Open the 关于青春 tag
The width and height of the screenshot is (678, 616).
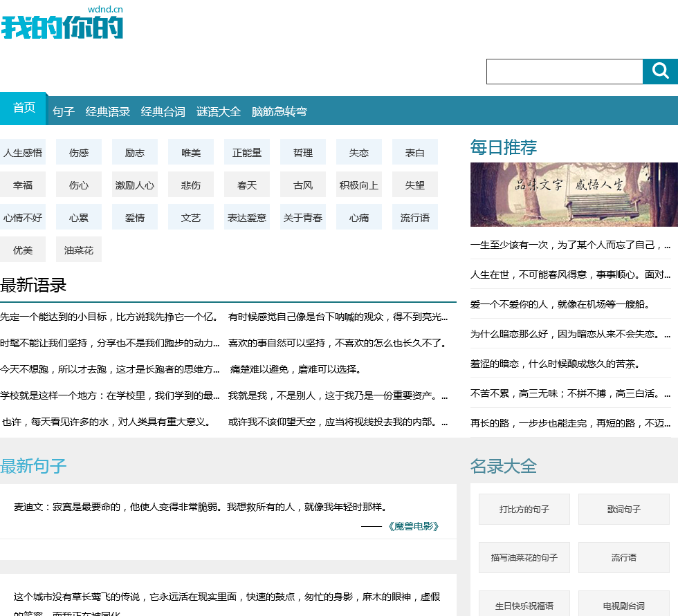303,217
